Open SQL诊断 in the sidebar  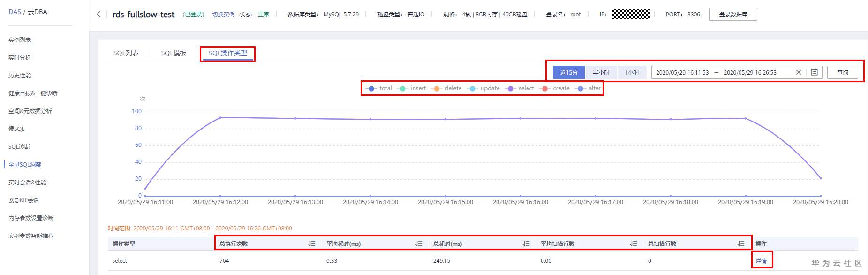[x=19, y=147]
